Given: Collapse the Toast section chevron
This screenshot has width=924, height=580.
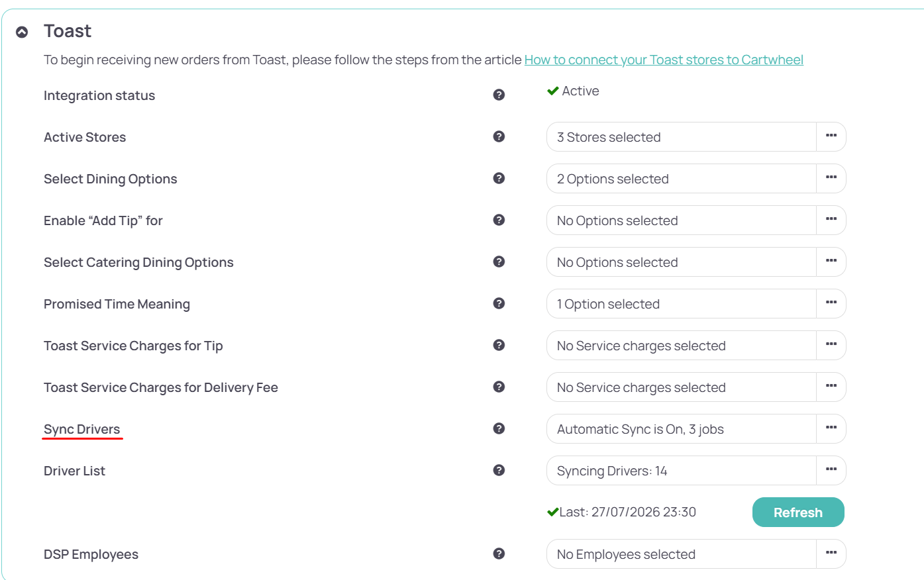Looking at the screenshot, I should click(22, 32).
